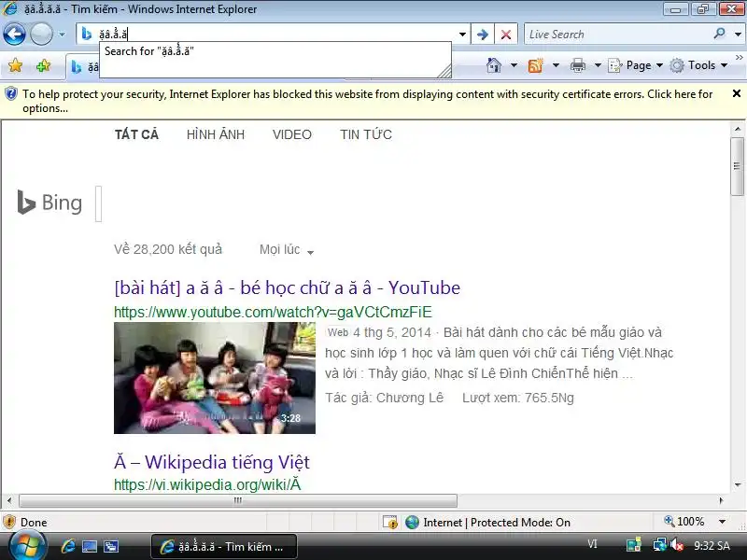The width and height of the screenshot is (747, 560).
Task: Open the YouTube 'bé học chữ' result link
Action: tap(288, 287)
